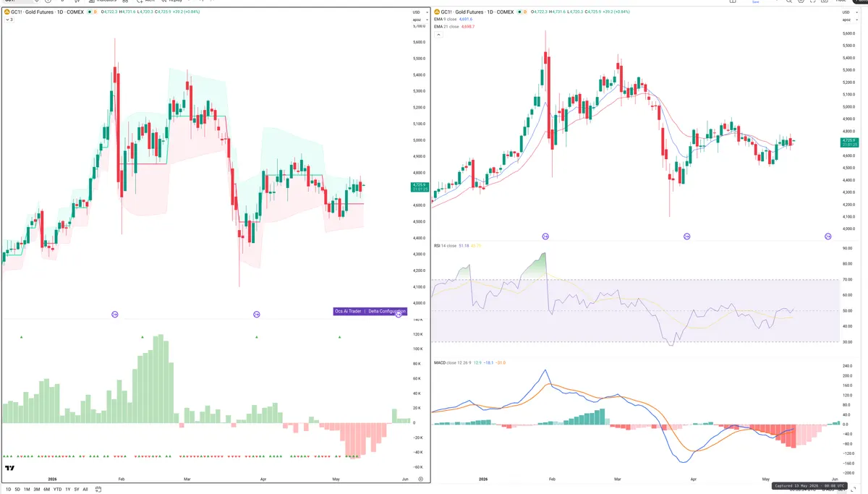The width and height of the screenshot is (868, 494).
Task: Click the Feb label on left chart time axis
Action: click(122, 479)
